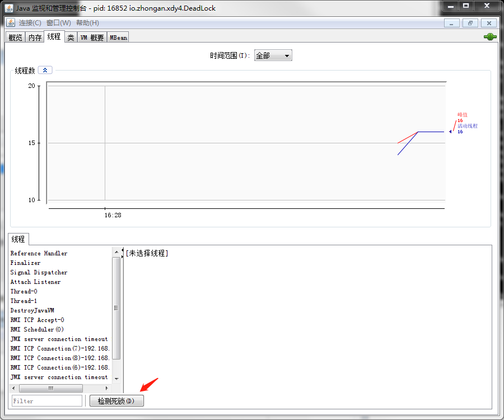Screen dimensions: 504x420
Task: Minimize the inner console window
Action: click(x=451, y=23)
